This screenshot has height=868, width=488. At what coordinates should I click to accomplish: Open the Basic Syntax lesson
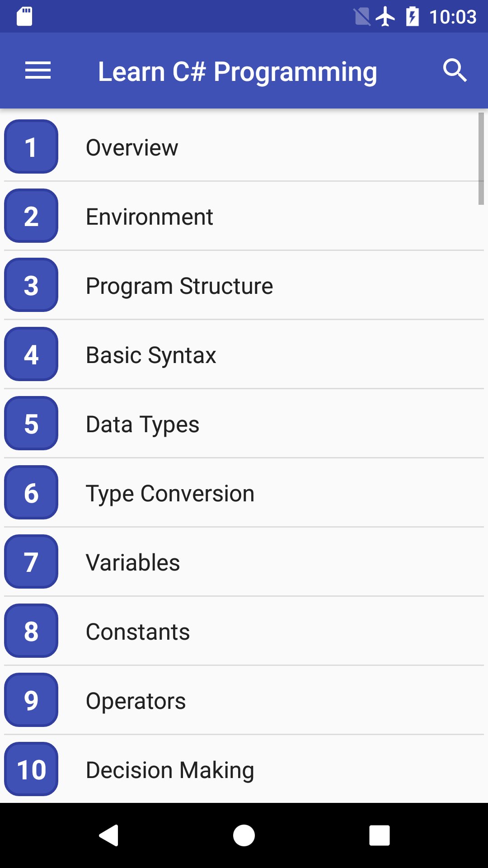click(151, 355)
